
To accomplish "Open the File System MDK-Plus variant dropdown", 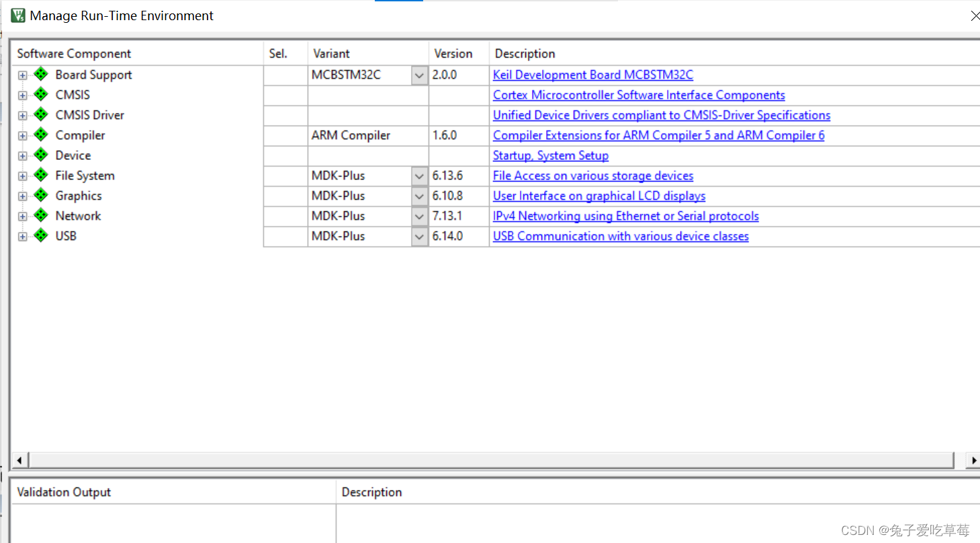I will [419, 176].
